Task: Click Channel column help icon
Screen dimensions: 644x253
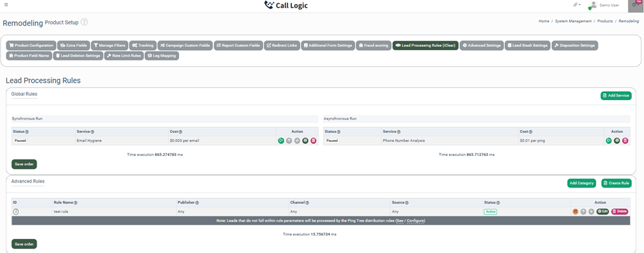Action: [x=307, y=203]
